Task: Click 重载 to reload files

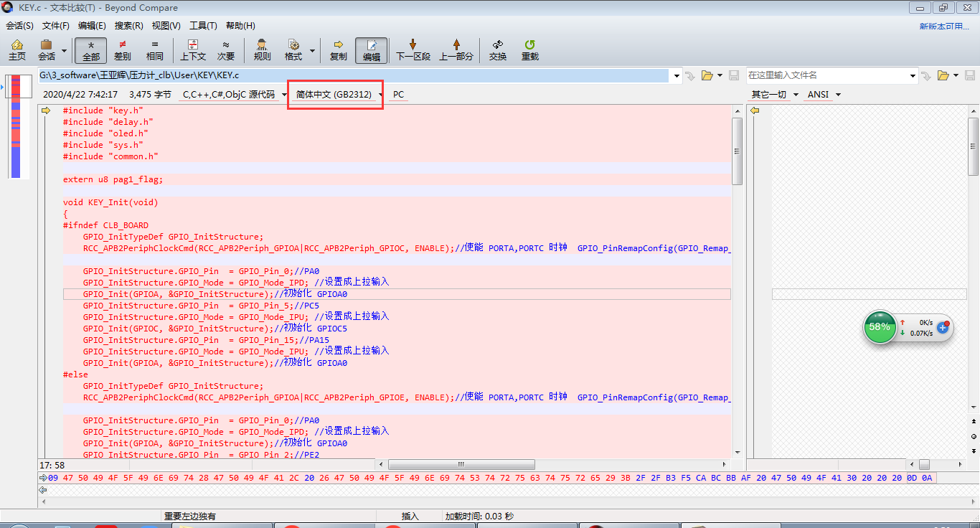Action: (x=530, y=50)
